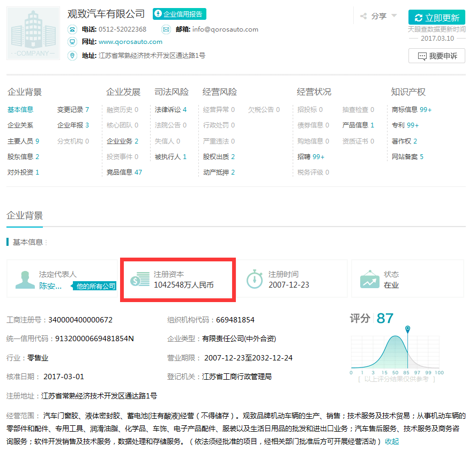
Task: Click the 他的所有公司 tag button
Action: pos(94,286)
